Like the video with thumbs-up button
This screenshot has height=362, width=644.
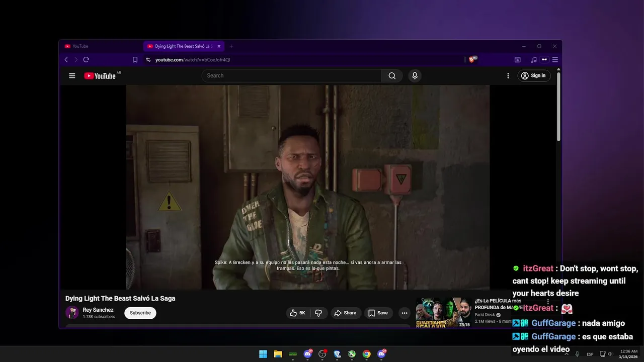(x=297, y=313)
